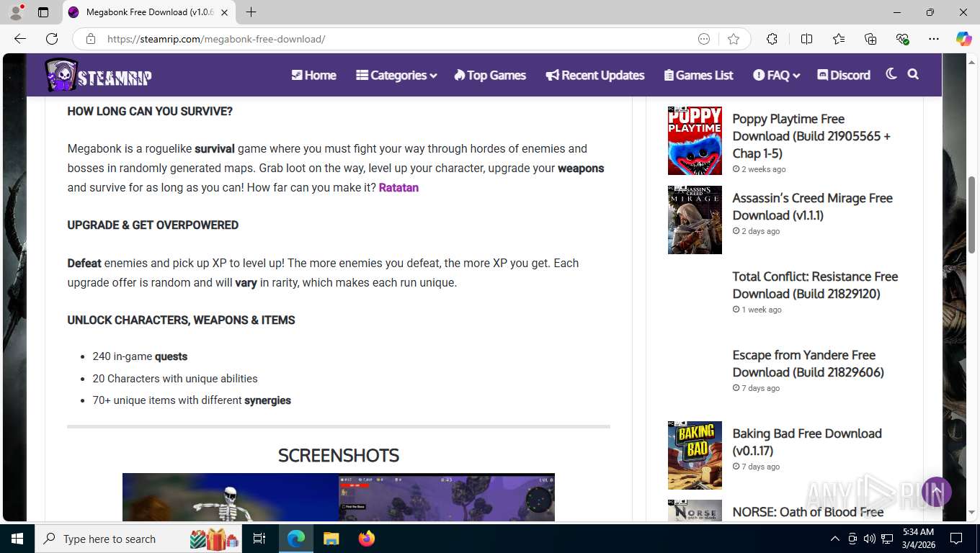Open Browser essentials heart icon
Image resolution: width=980 pixels, height=553 pixels.
(x=902, y=39)
